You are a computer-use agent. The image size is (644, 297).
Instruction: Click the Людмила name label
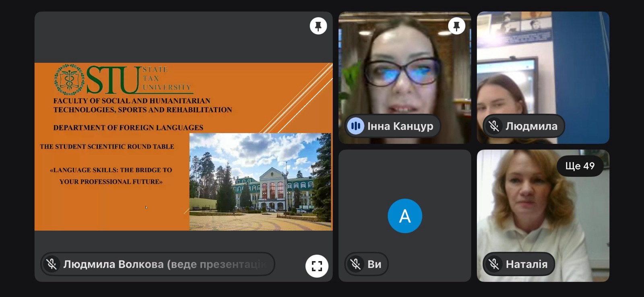(x=531, y=126)
